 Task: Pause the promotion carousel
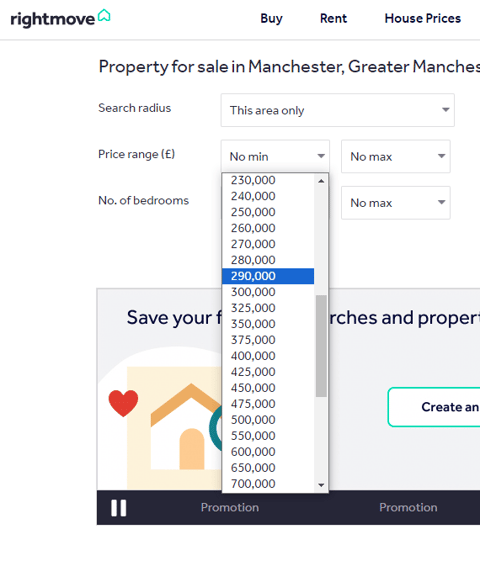[x=118, y=508]
